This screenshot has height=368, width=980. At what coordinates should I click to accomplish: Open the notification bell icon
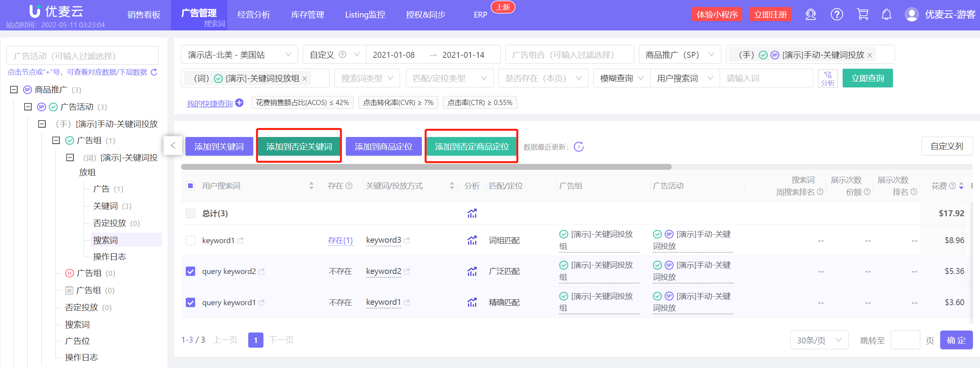pyautogui.click(x=887, y=15)
